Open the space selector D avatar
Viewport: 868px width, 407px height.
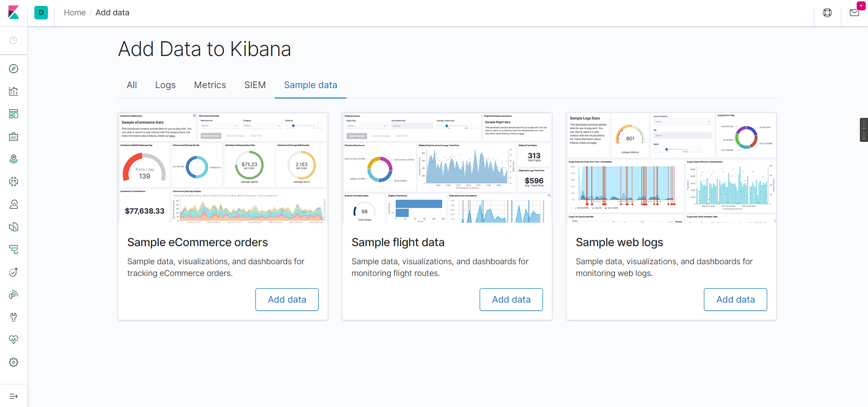[41, 13]
